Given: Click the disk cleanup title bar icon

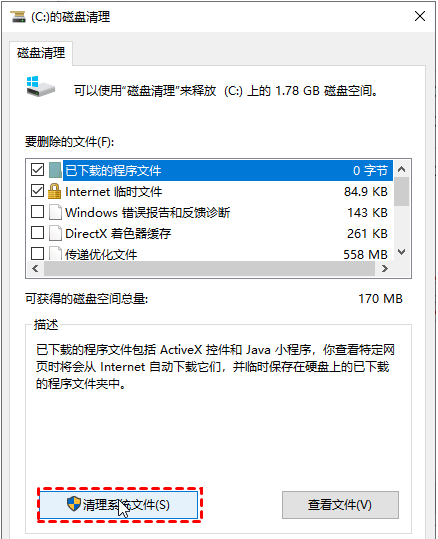Looking at the screenshot, I should 18,16.
